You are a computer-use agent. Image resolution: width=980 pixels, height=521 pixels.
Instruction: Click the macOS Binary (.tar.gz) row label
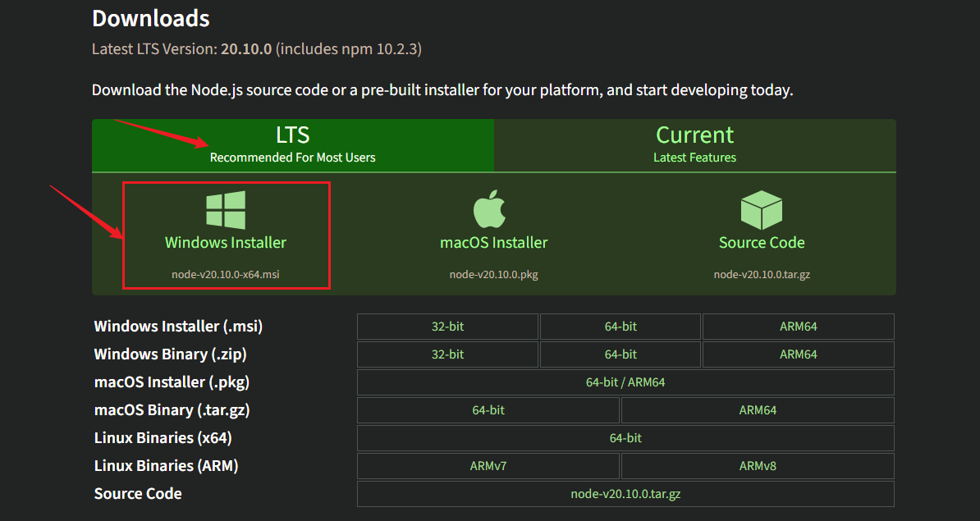point(172,409)
